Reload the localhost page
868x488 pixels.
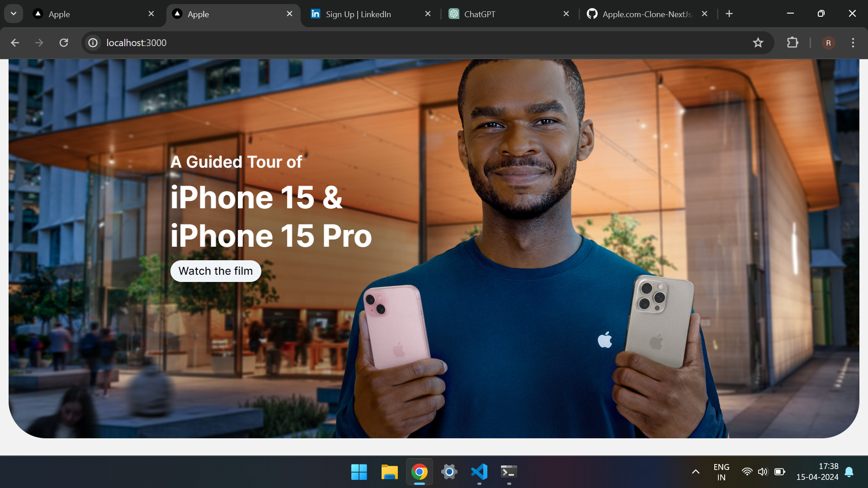(x=64, y=42)
